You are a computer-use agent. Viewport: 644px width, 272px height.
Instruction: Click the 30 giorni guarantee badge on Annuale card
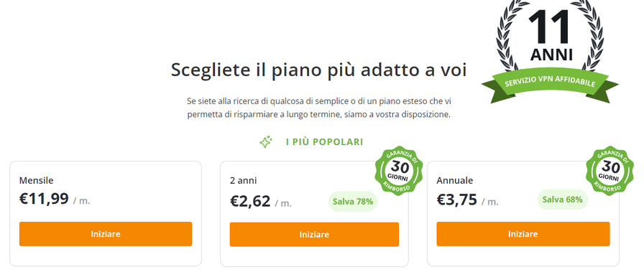point(610,170)
